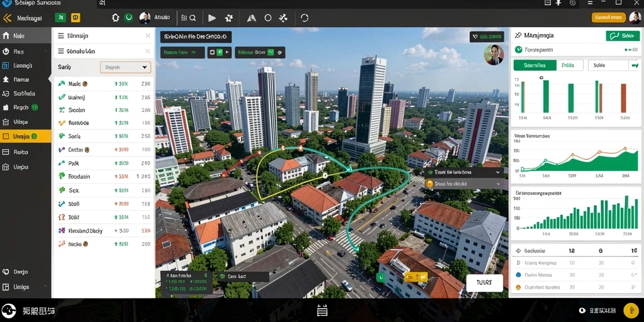Screen dimensions: 644x322
Task: Expand the orange-icon dropdown row on map
Action: point(464,184)
